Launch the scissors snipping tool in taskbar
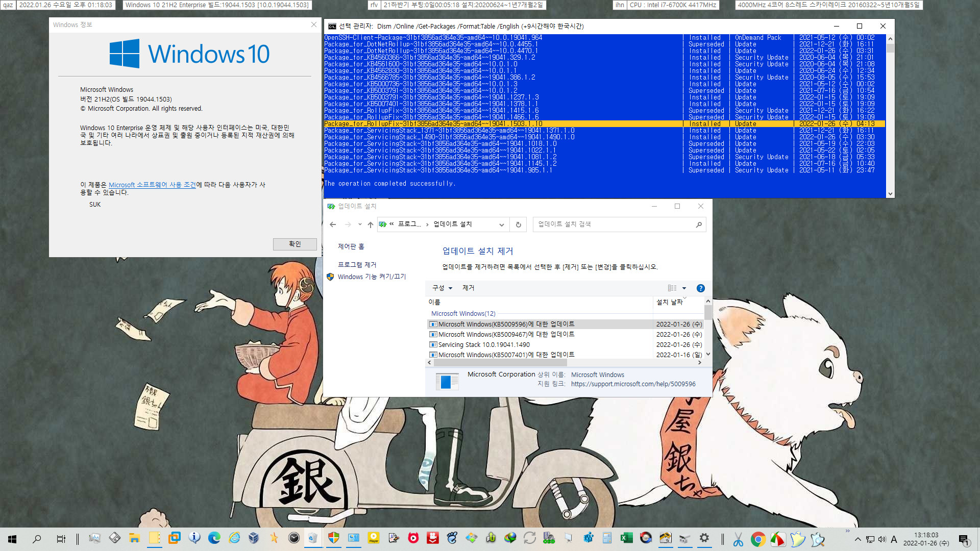The width and height of the screenshot is (980, 551). pos(738,539)
